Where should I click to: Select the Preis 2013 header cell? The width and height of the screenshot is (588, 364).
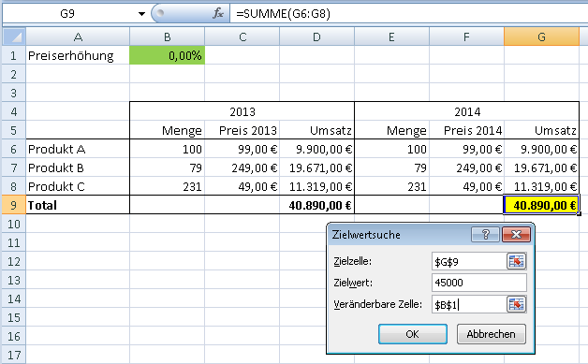tap(243, 130)
